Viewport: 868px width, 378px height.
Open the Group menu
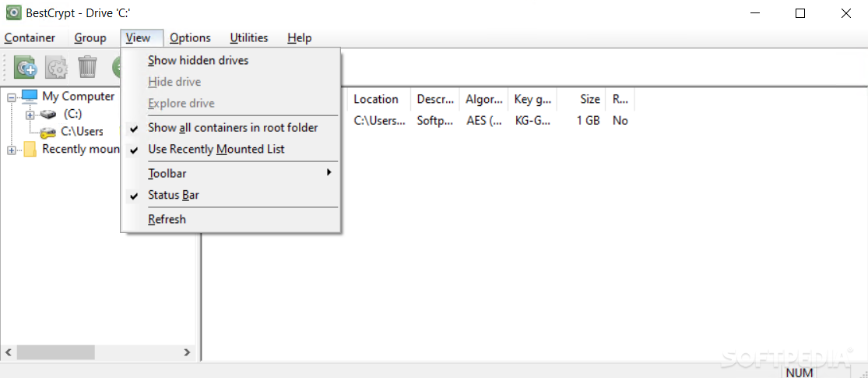tap(90, 37)
